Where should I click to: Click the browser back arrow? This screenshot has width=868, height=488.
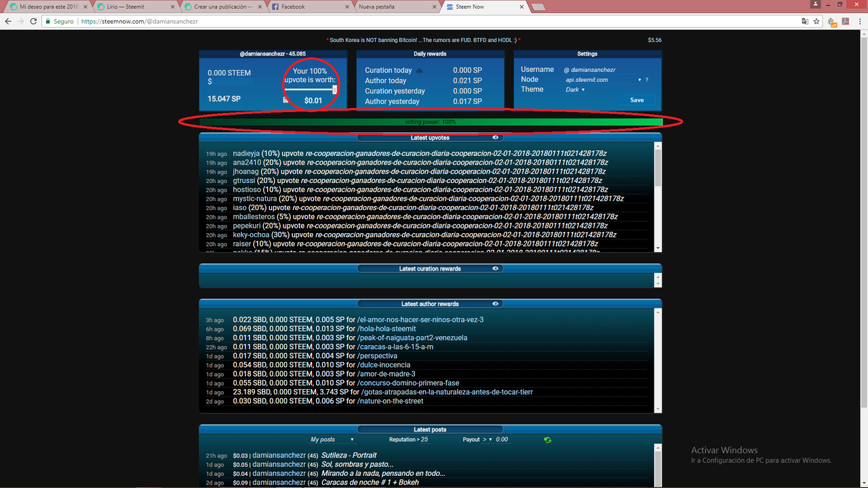pos(8,22)
